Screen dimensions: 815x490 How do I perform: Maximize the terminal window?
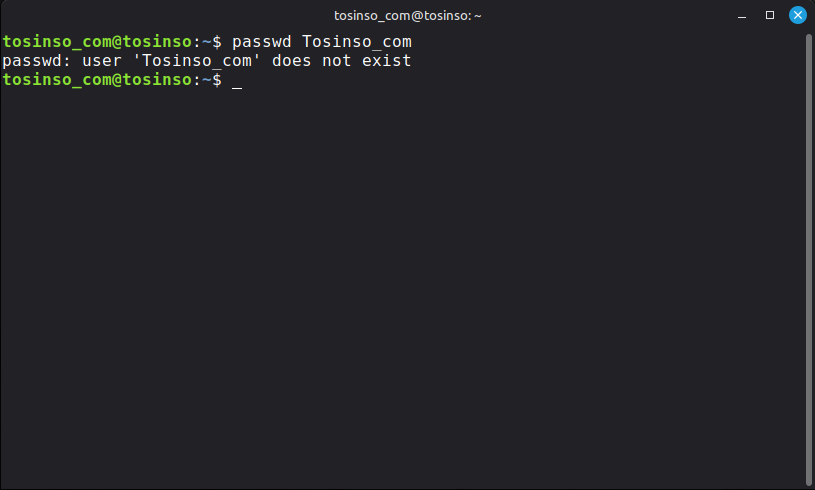[x=770, y=15]
